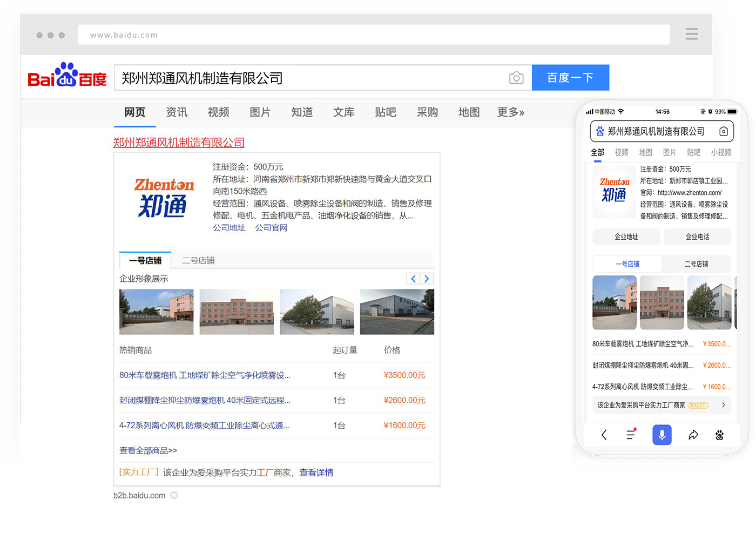The image size is (756, 540).
Task: Open the 采购 tab
Action: [427, 112]
